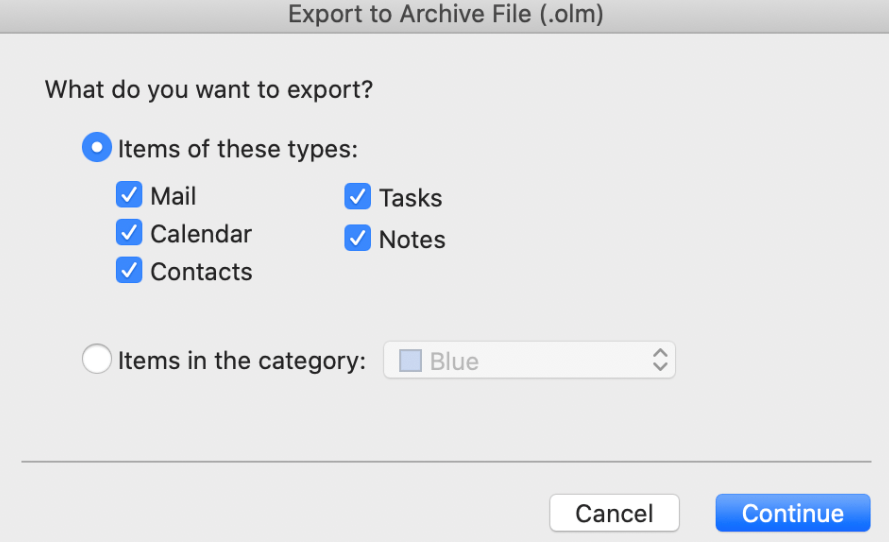Choose the 'Items in the category' radio button
Viewport: 889px width, 542px height.
click(97, 359)
